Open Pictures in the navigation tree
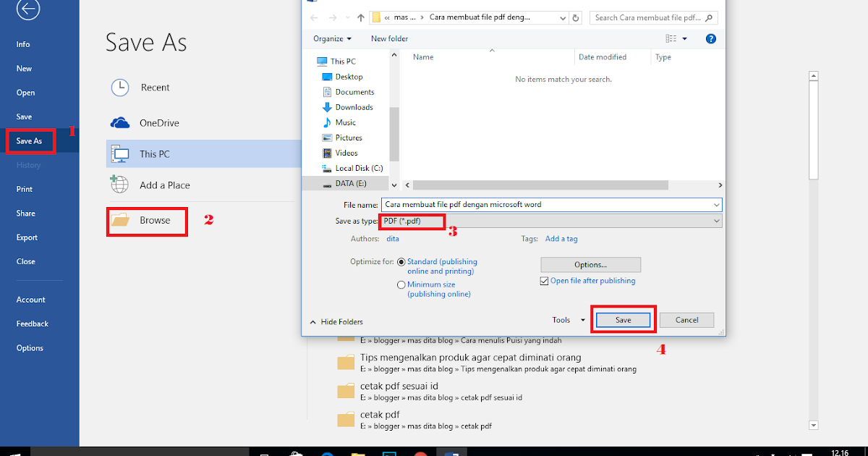The height and width of the screenshot is (456, 868). click(341, 138)
